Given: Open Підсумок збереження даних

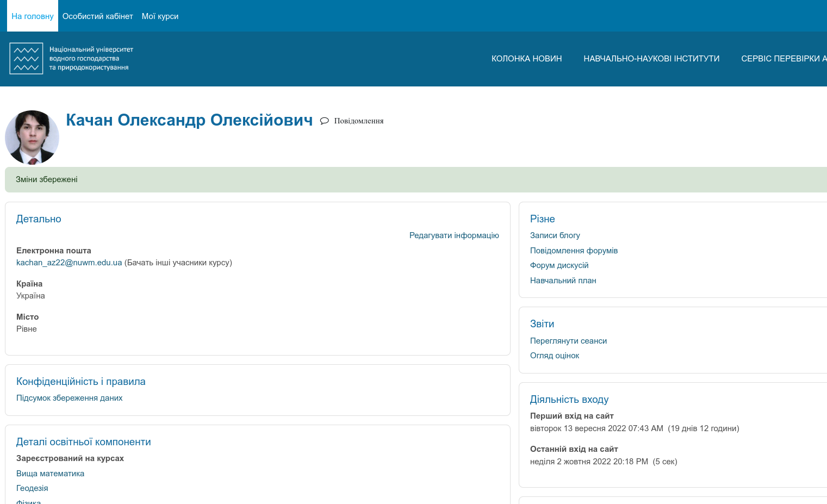Looking at the screenshot, I should [69, 397].
